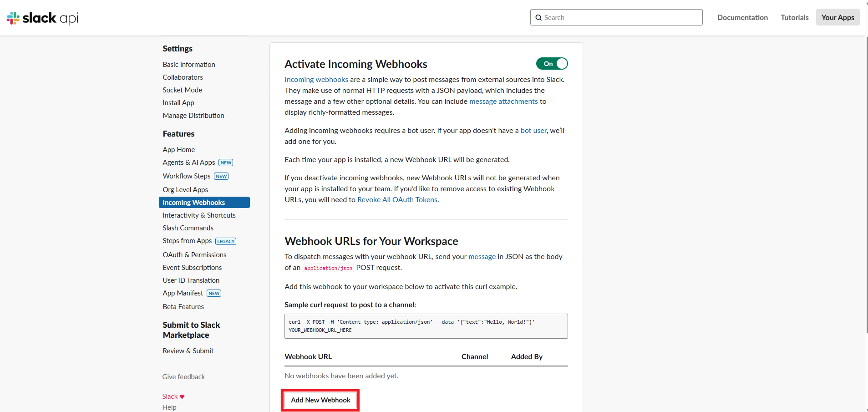Click the Submit to Slack Marketplace heading
This screenshot has width=868, height=412.
(x=191, y=330)
